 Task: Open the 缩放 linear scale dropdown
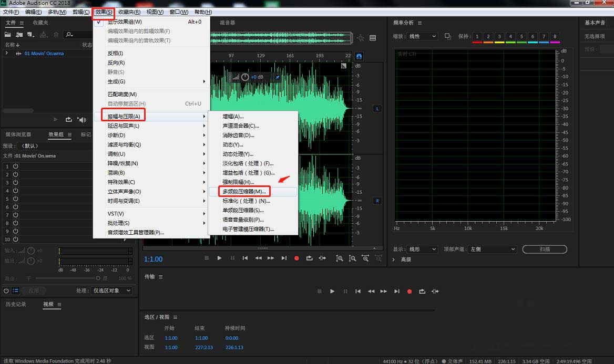[423, 36]
